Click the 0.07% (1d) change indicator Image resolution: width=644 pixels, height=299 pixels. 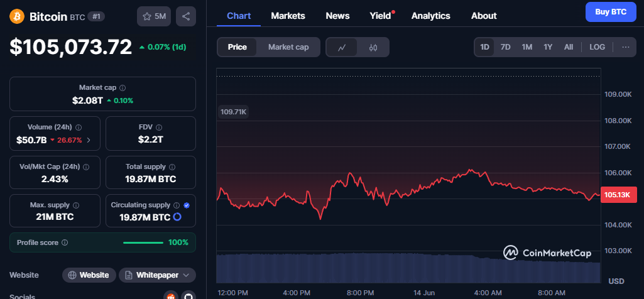pyautogui.click(x=163, y=47)
